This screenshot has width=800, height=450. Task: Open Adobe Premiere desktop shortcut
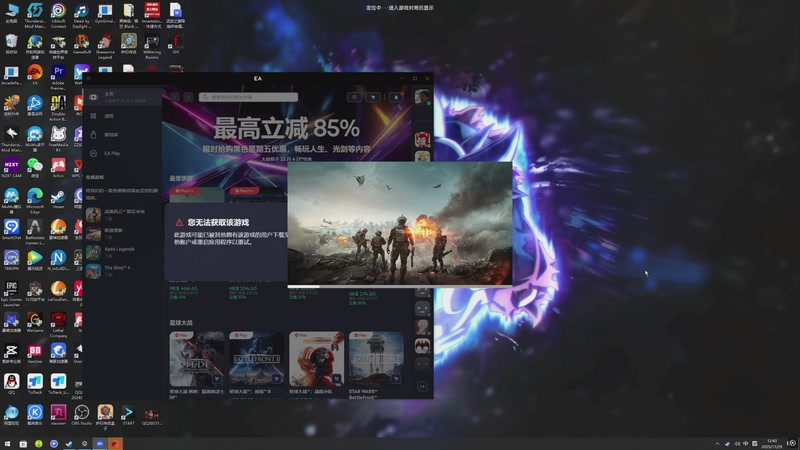[x=58, y=77]
